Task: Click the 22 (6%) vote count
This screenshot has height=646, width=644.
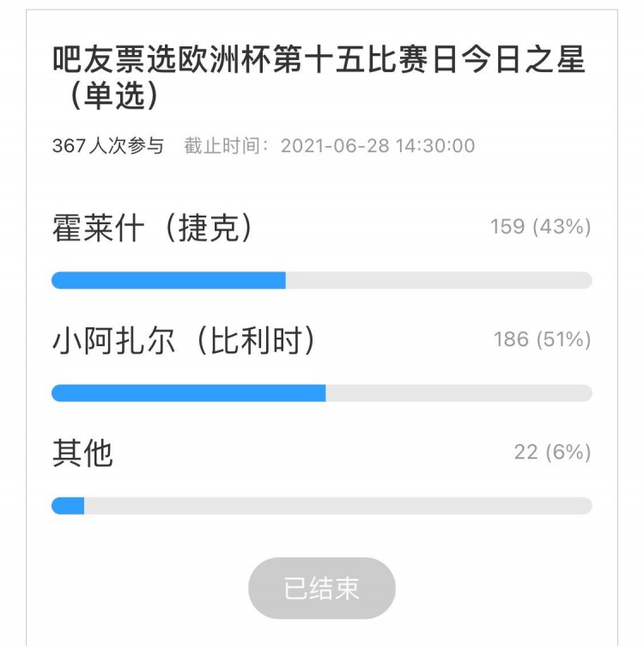Action: click(553, 453)
